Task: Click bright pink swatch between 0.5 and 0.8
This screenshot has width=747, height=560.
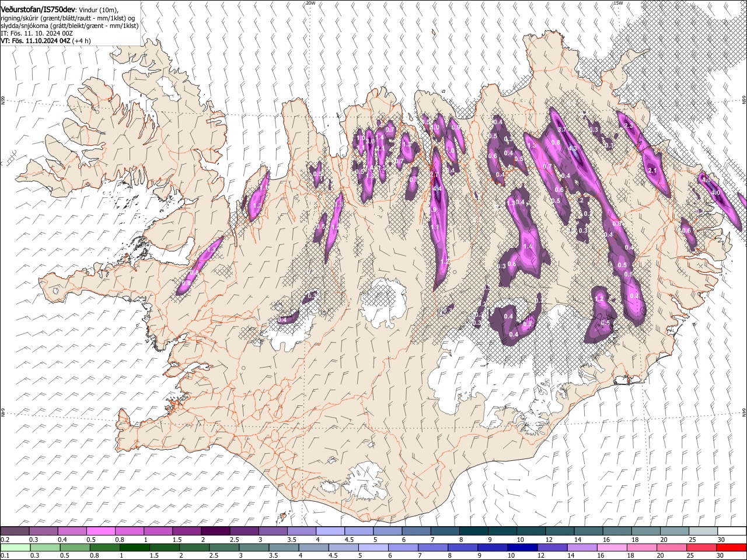Action: point(100,531)
